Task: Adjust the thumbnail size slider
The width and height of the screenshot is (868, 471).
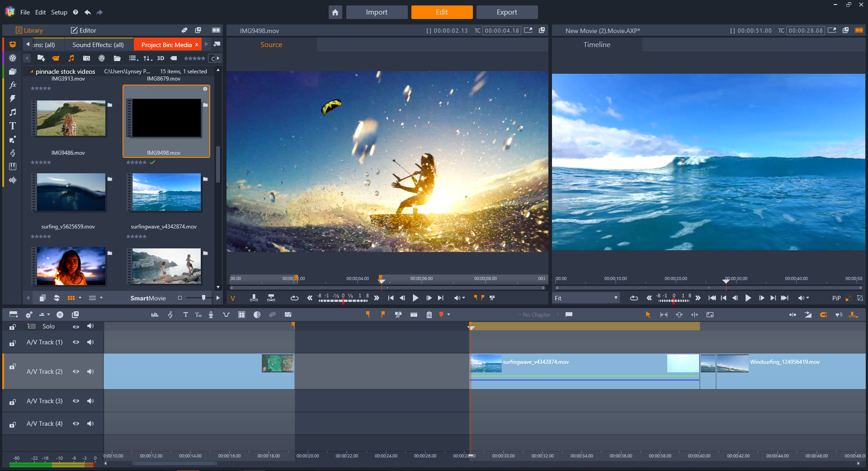Action: [x=203, y=298]
